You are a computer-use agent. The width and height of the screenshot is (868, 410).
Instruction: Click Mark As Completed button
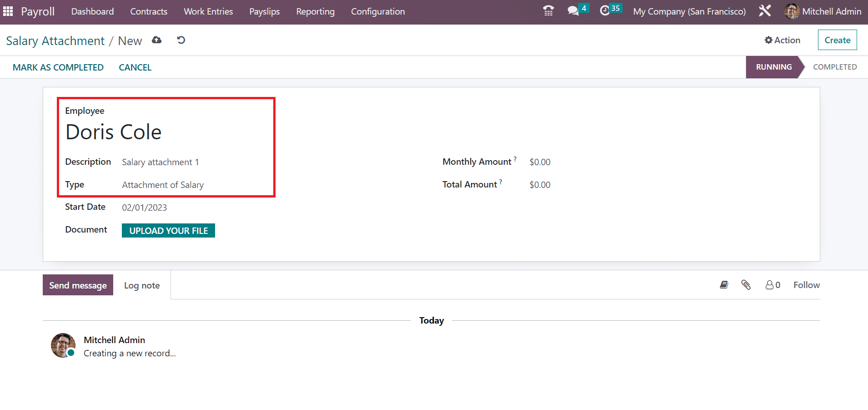pos(58,67)
